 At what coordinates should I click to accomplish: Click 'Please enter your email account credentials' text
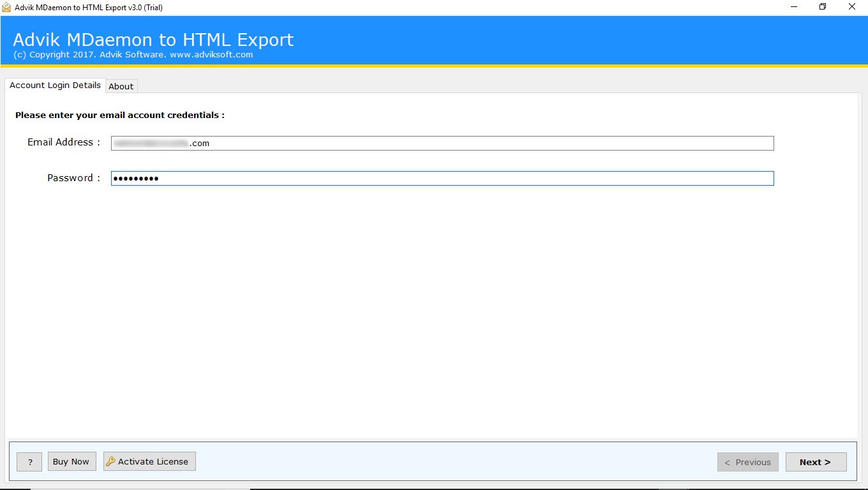click(120, 115)
